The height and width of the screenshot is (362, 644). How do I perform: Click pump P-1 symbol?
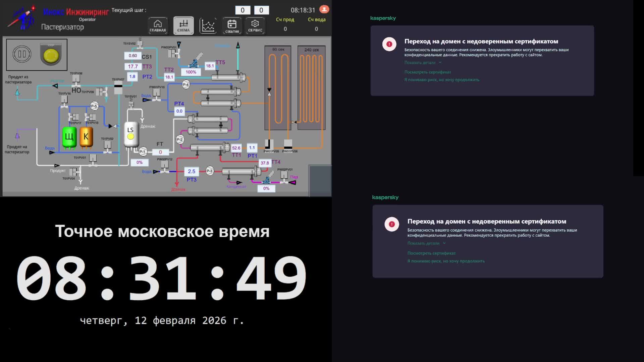tap(143, 152)
